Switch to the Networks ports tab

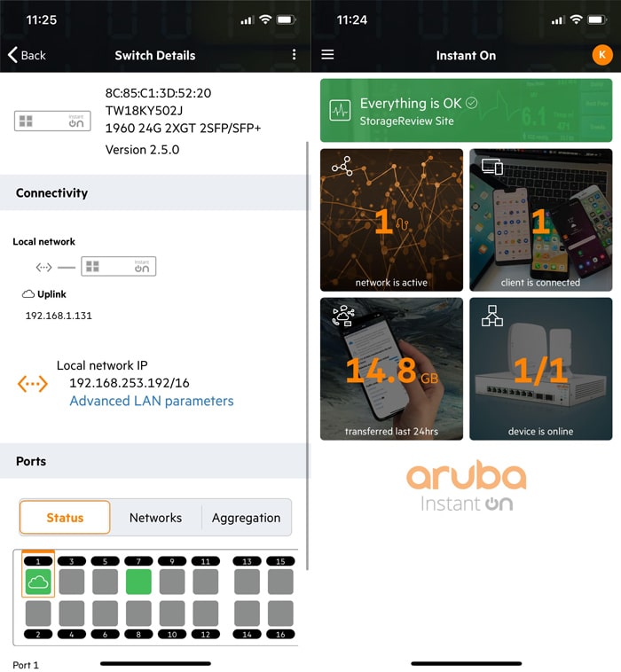(155, 517)
